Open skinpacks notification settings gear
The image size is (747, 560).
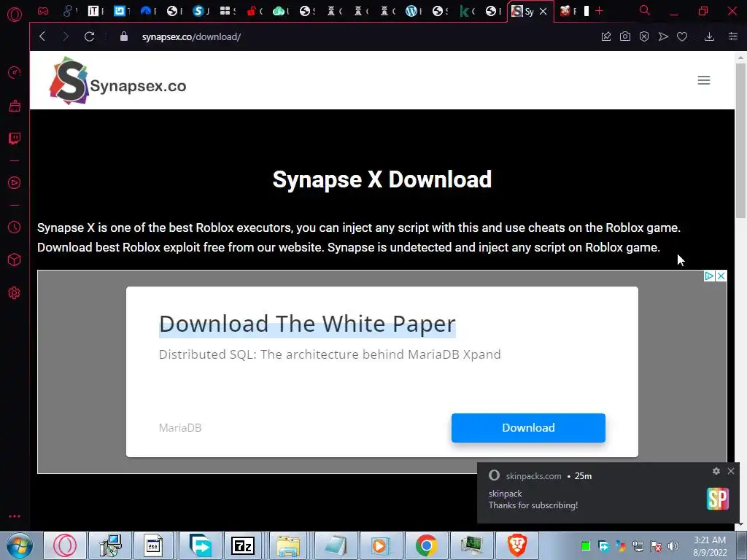tap(716, 471)
